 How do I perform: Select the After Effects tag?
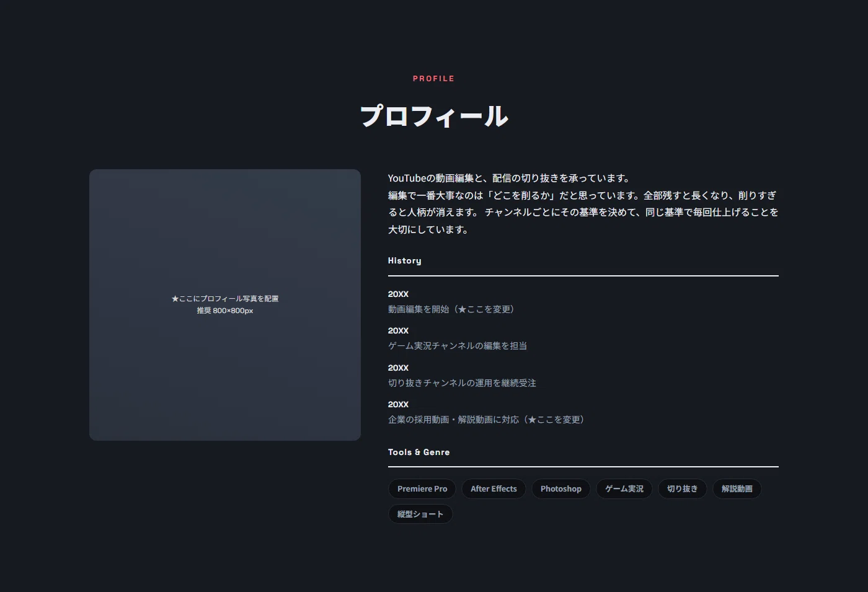(x=494, y=489)
